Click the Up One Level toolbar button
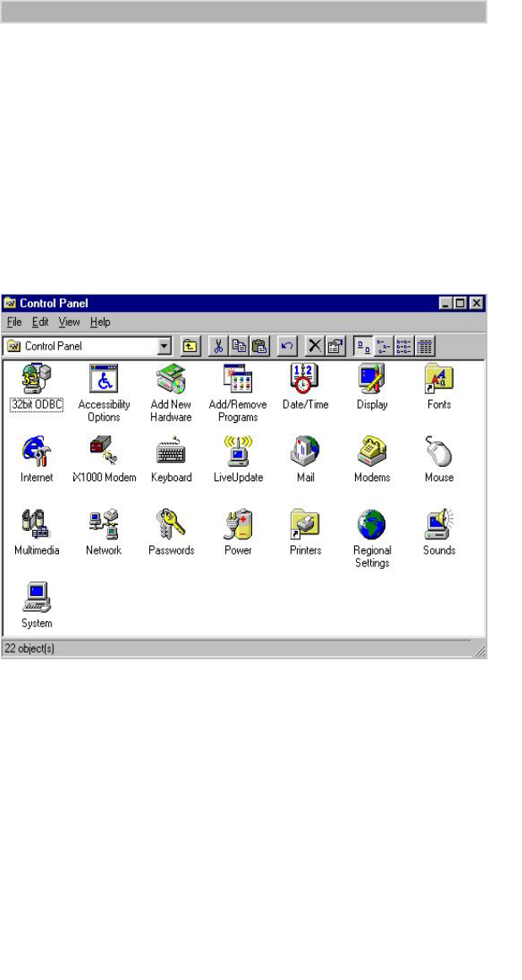Viewport: 522px width, 980px height. tap(191, 345)
